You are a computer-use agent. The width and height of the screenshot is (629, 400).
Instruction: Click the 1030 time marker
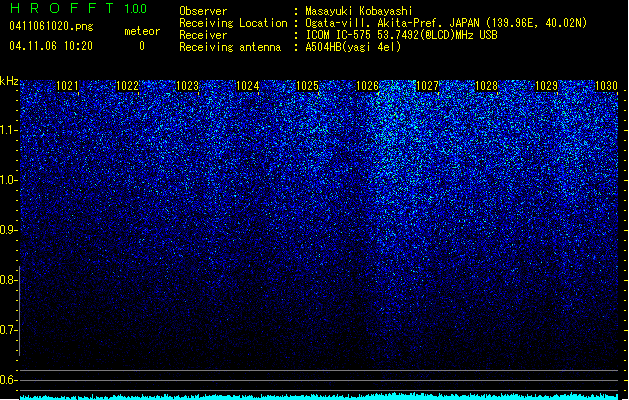click(606, 86)
